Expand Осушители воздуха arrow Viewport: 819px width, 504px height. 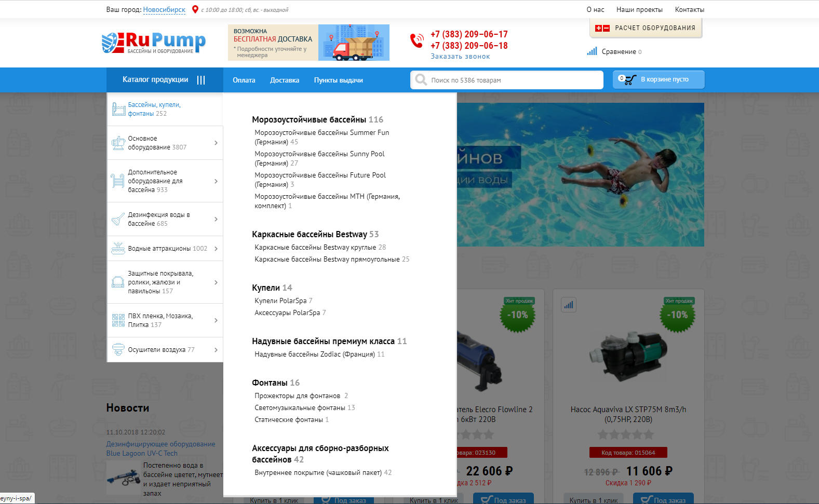pos(216,350)
